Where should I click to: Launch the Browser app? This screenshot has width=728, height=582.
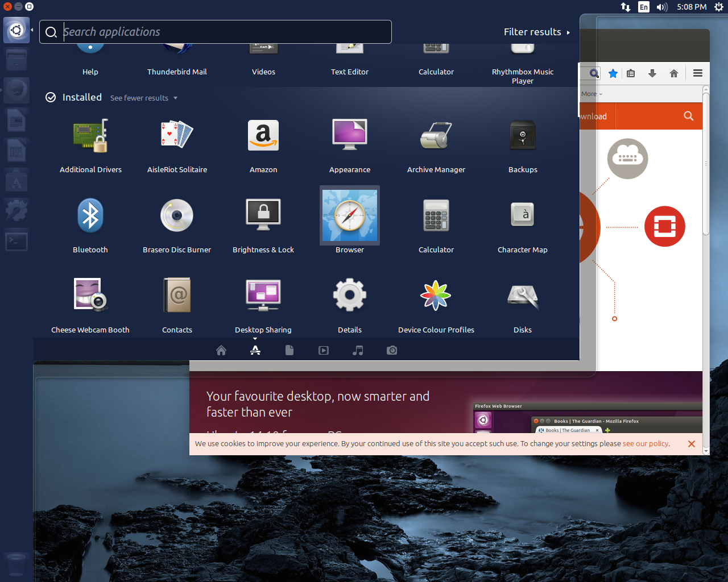click(350, 216)
